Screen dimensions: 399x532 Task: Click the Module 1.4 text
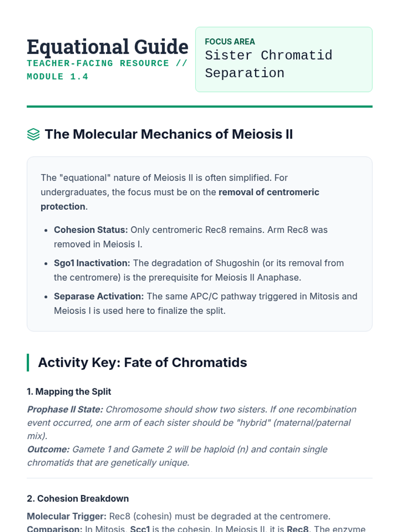[58, 77]
